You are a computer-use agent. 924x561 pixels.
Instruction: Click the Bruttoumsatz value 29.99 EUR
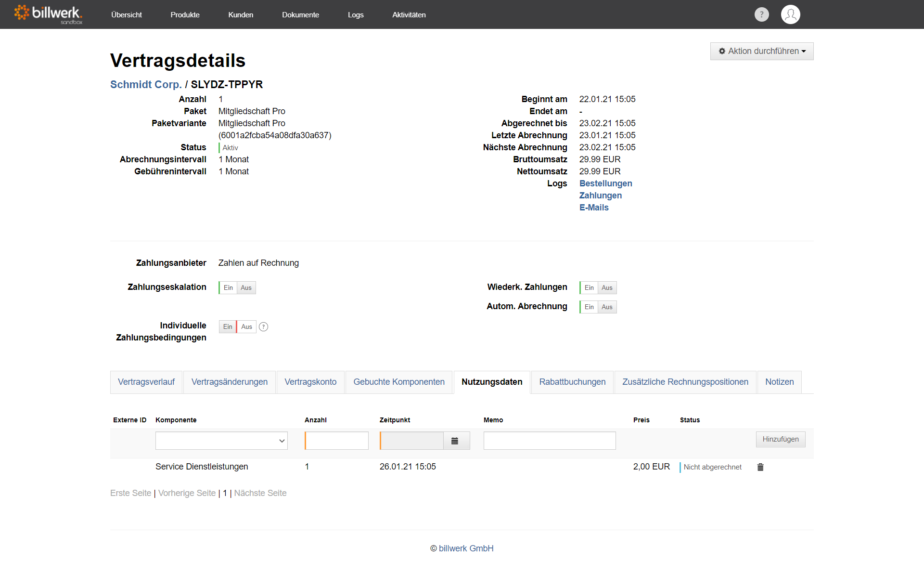pos(600,159)
